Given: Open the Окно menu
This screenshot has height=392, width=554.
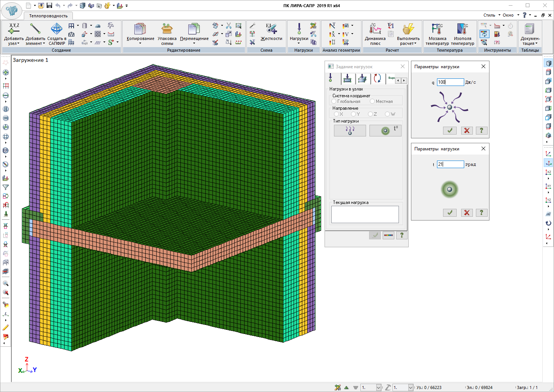Looking at the screenshot, I should tap(508, 15).
